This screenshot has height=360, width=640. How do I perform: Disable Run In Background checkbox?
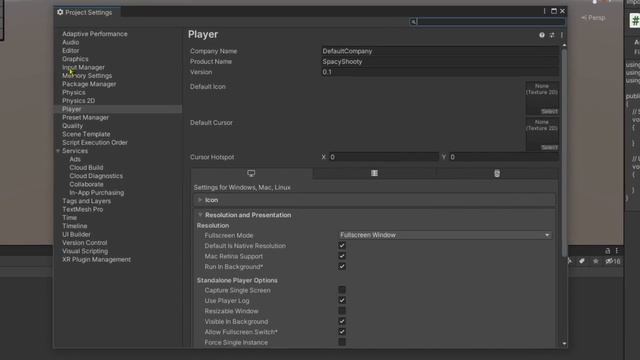(x=342, y=267)
